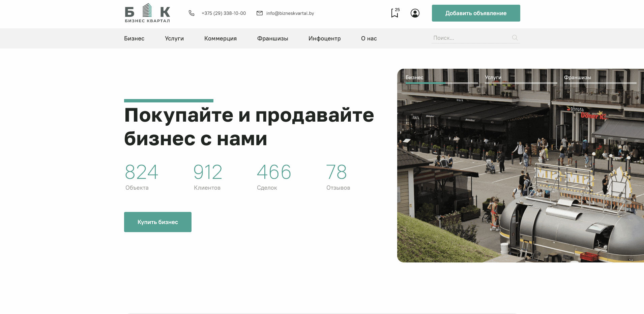Select Услуги slide tab on photo
The image size is (644, 314).
(x=521, y=78)
